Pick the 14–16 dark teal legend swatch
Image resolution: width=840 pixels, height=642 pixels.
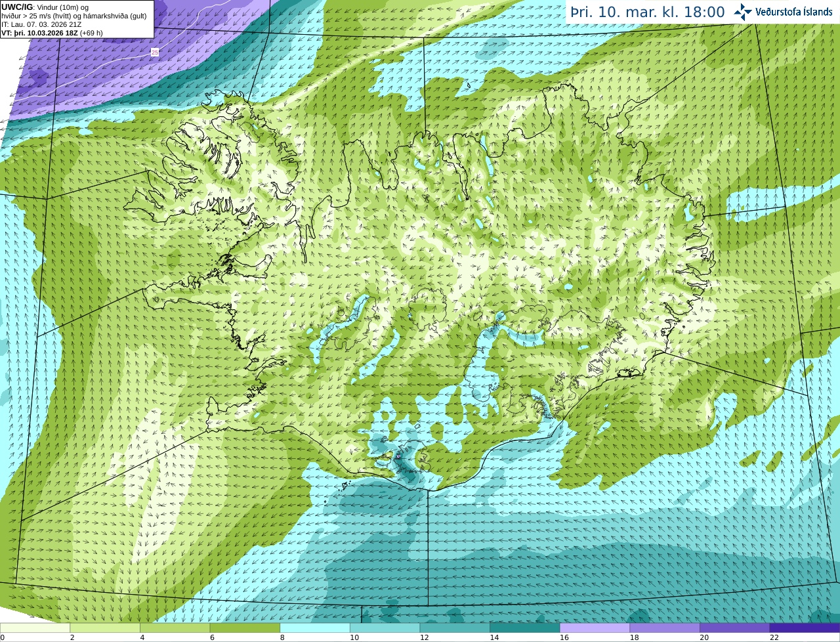pos(525,628)
